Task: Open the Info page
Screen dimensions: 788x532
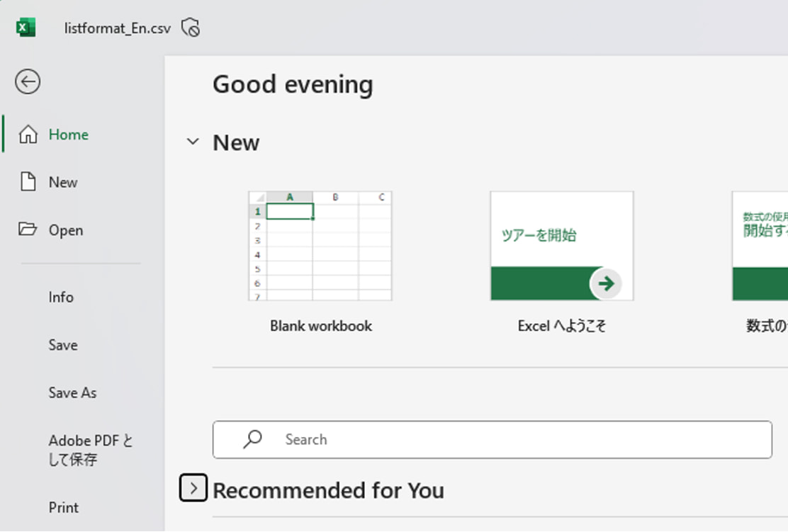Action: tap(60, 297)
